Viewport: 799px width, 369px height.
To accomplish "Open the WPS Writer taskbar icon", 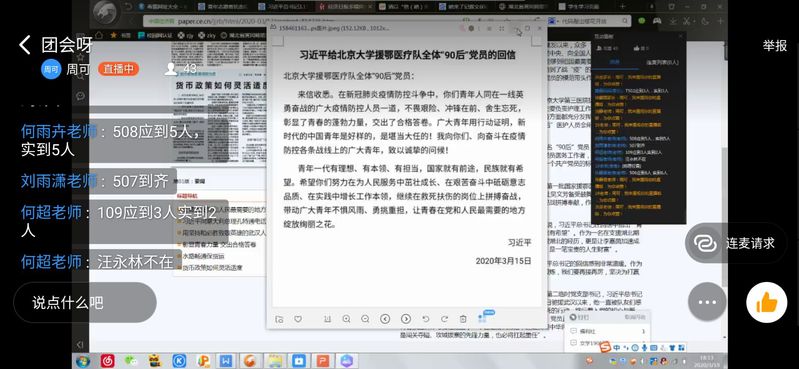I will pyautogui.click(x=226, y=361).
